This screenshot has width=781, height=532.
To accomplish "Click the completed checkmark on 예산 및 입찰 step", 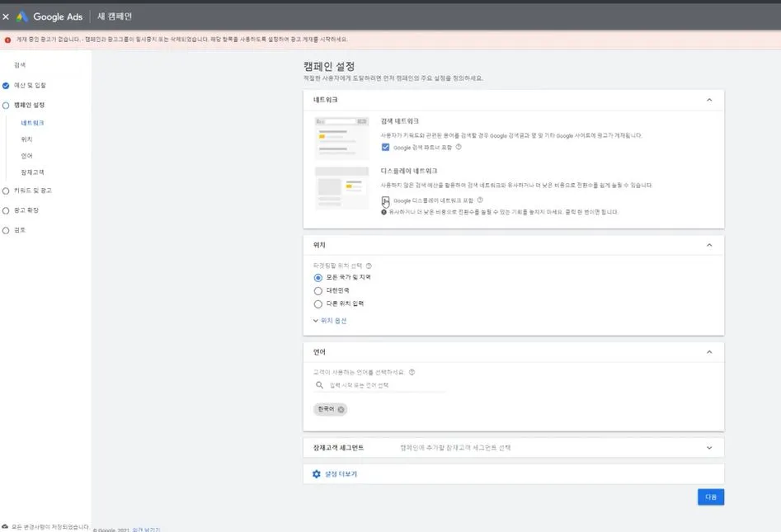I will pyautogui.click(x=7, y=85).
